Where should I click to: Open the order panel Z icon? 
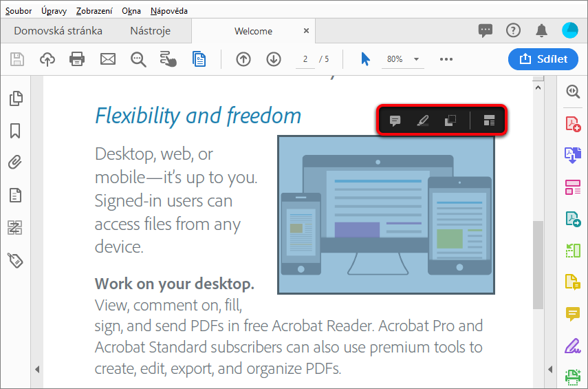15,227
